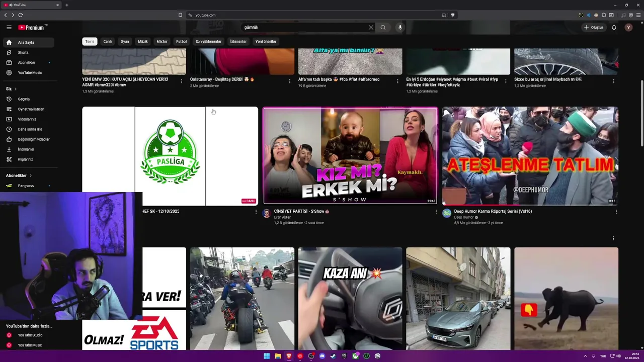Select the Mixler filter chip

click(x=162, y=41)
